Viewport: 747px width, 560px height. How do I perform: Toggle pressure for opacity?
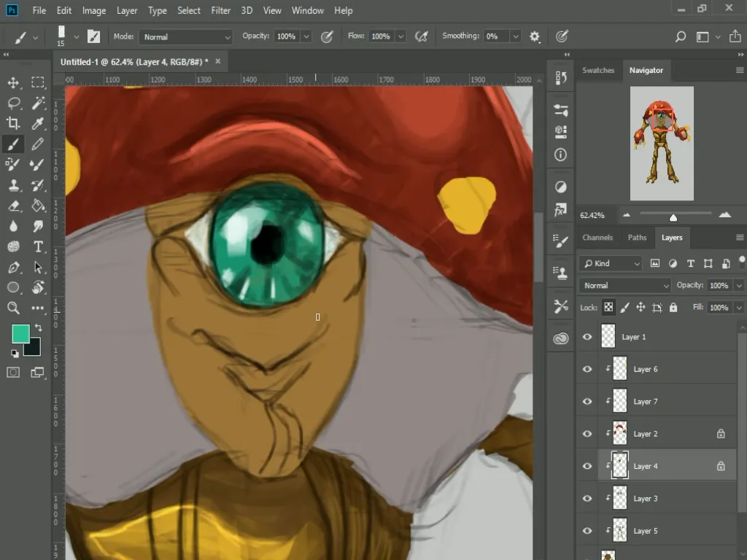327,36
